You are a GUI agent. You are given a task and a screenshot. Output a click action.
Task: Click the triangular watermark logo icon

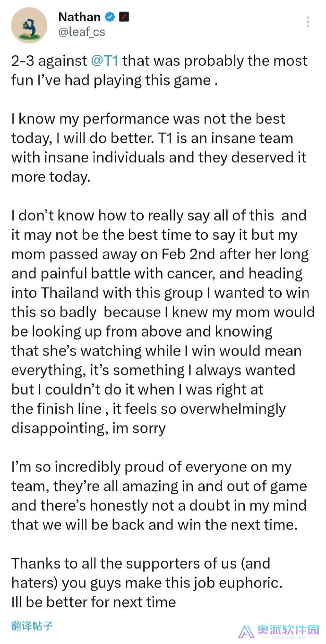(x=247, y=632)
